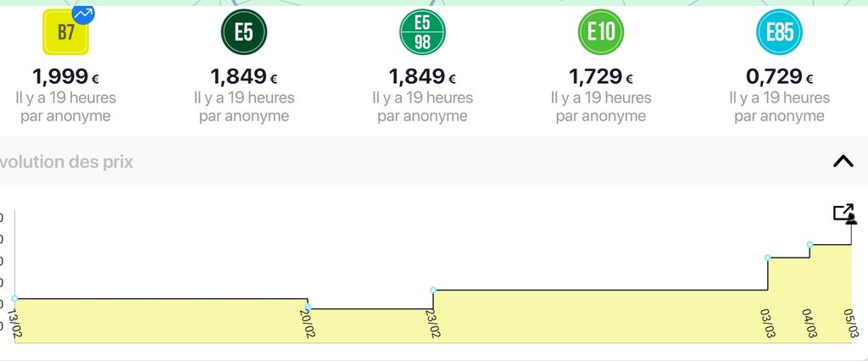Collapse the price evolution section
Screen dimensions: 868x361
843,161
